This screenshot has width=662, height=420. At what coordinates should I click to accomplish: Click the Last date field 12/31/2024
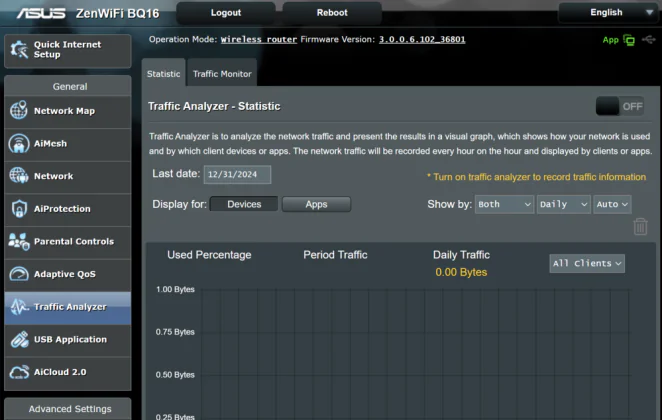237,174
